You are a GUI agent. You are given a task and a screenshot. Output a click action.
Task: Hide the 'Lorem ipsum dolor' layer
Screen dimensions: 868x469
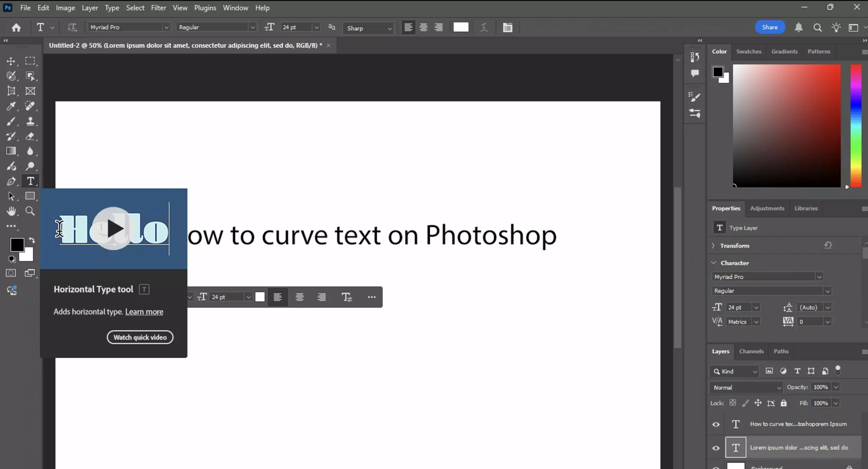click(716, 448)
